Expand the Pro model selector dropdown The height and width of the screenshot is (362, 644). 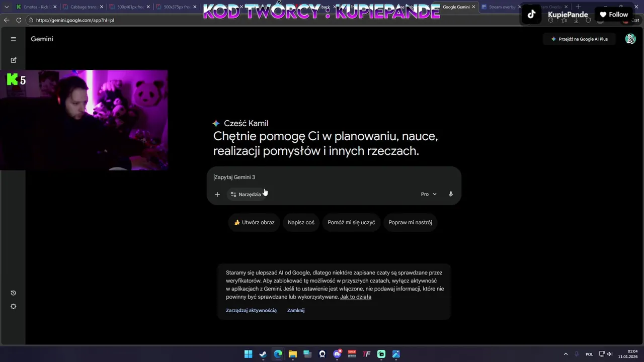click(x=429, y=194)
